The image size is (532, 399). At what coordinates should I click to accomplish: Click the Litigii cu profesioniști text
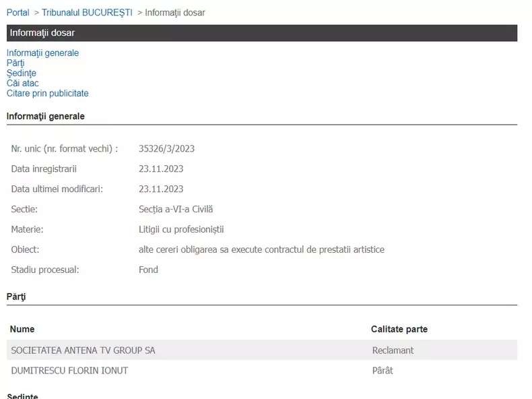click(180, 230)
